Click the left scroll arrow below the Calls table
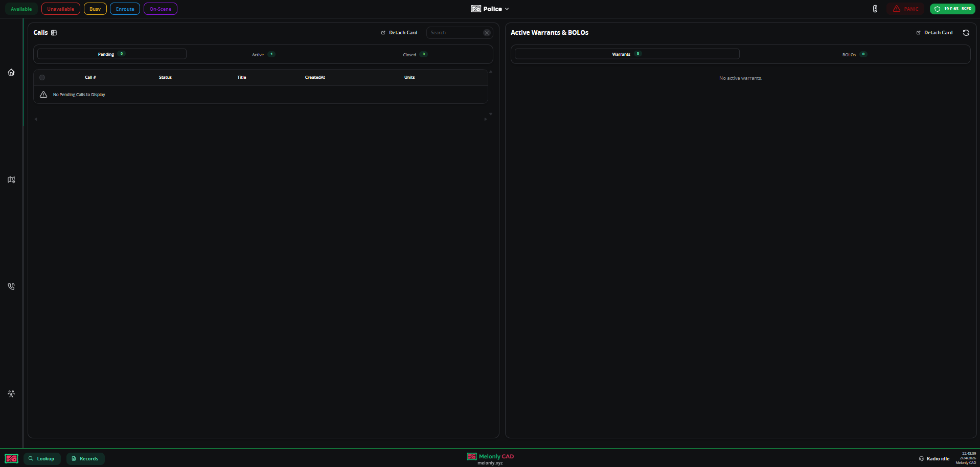 click(x=36, y=119)
